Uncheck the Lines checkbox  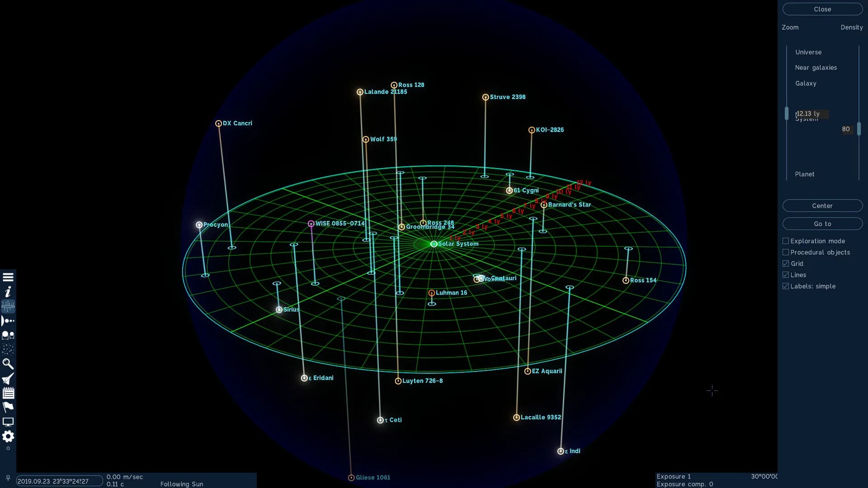(x=786, y=275)
